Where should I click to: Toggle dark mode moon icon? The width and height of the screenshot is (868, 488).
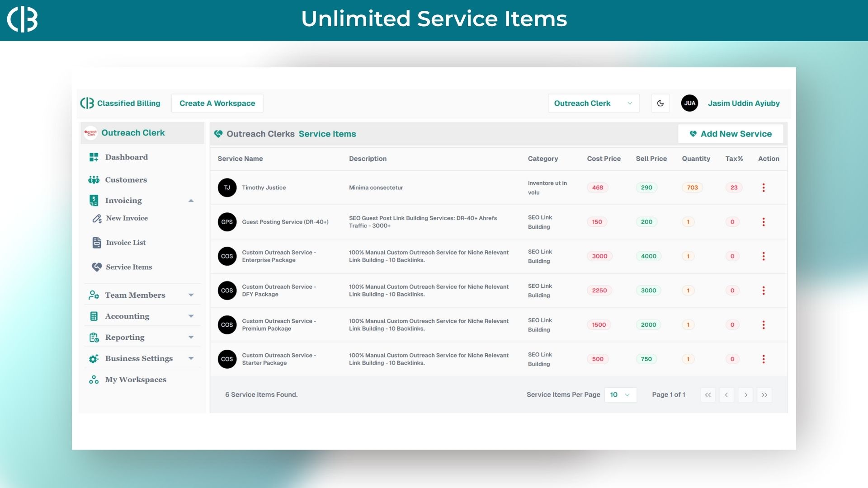click(x=660, y=103)
